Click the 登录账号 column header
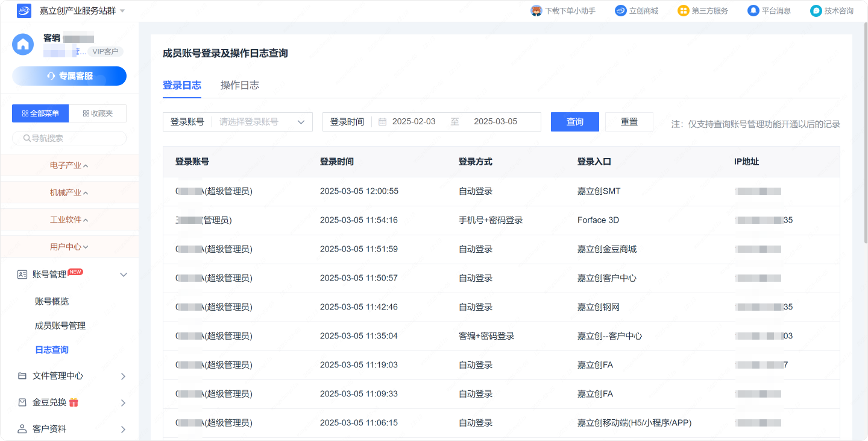This screenshot has width=868, height=441. coord(192,162)
